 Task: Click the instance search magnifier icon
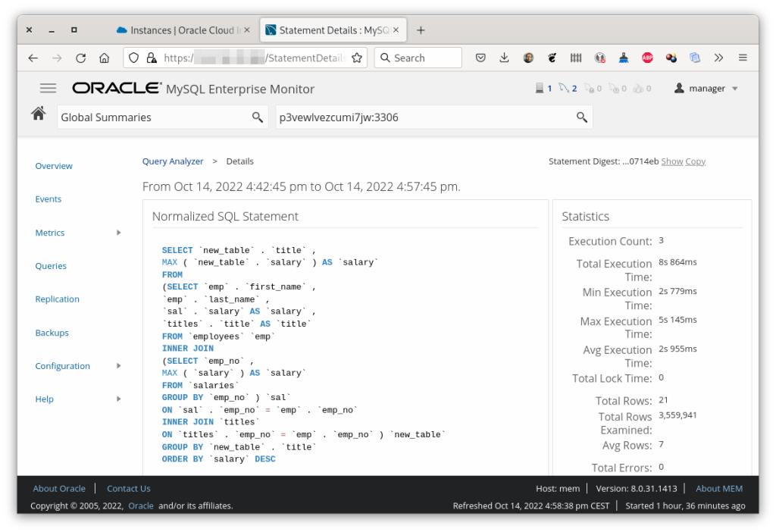click(581, 117)
